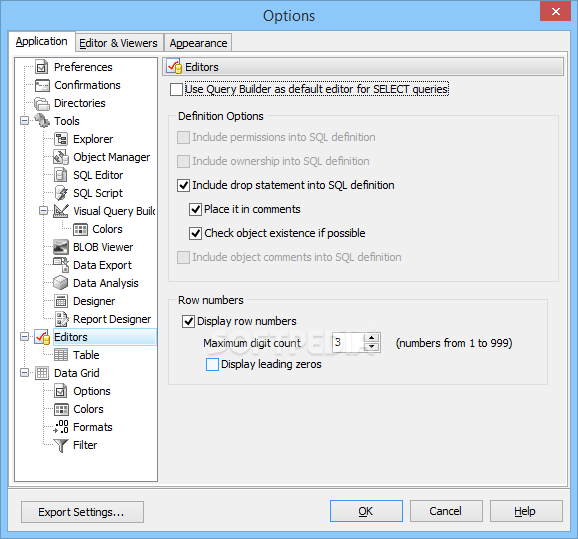Switch to the Application tab
Image resolution: width=578 pixels, height=539 pixels.
[42, 41]
